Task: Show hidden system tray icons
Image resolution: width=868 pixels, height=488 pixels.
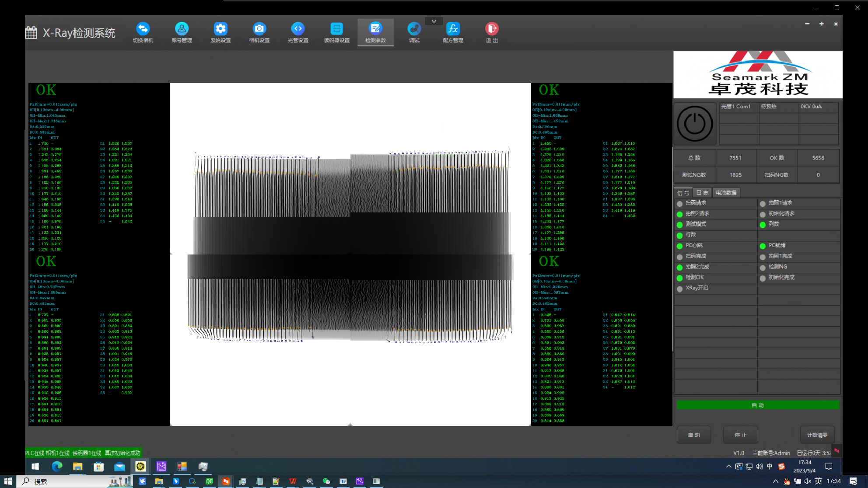Action: pos(728,467)
